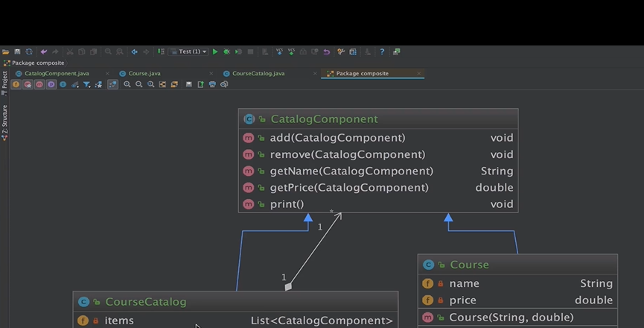
Task: Start debugging with the green bug icon
Action: click(226, 51)
